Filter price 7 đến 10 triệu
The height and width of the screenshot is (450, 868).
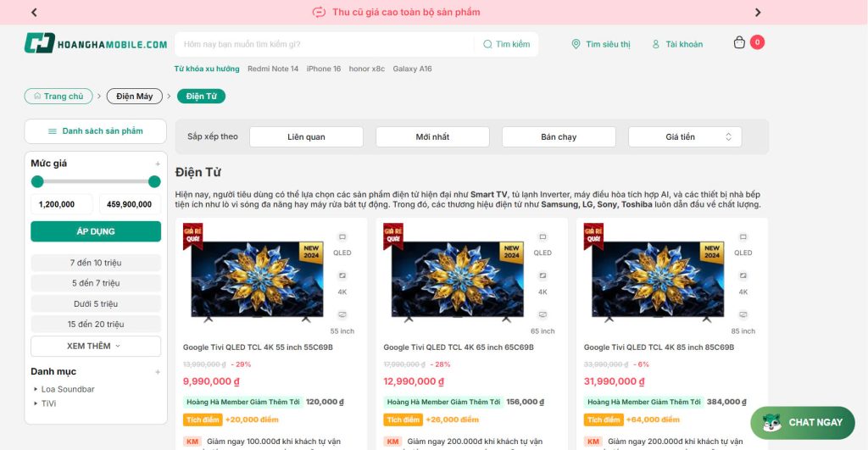click(x=96, y=263)
